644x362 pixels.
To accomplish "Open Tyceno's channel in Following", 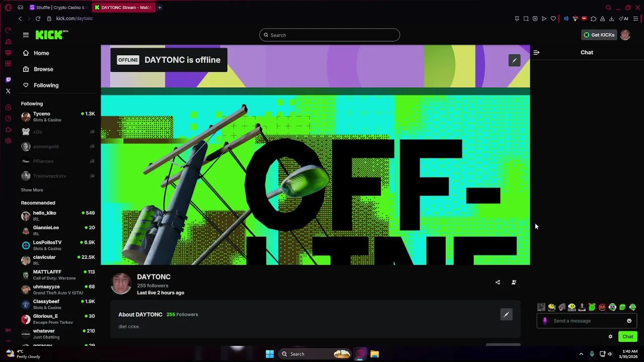I will coord(58,117).
